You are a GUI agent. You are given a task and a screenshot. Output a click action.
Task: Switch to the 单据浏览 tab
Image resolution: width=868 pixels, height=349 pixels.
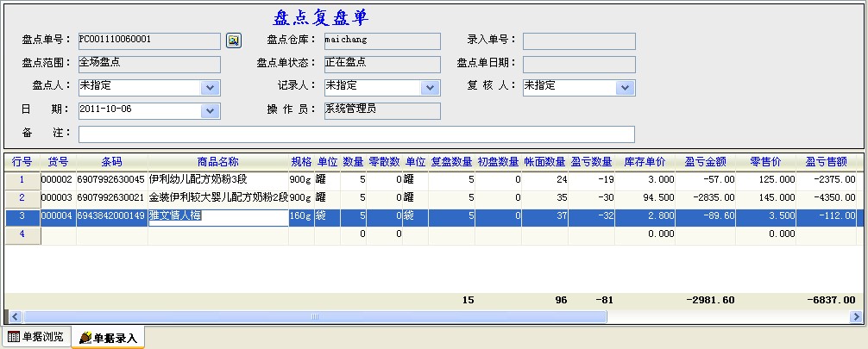pos(35,337)
